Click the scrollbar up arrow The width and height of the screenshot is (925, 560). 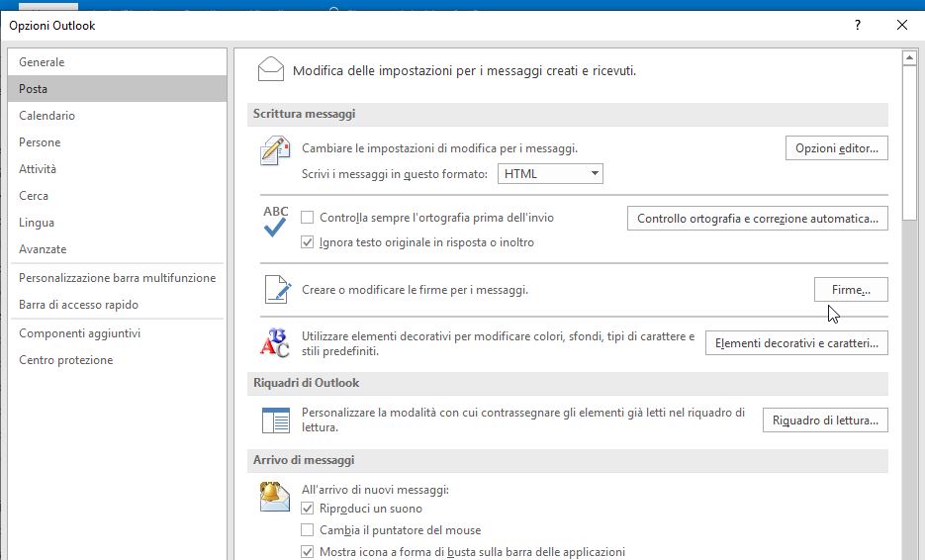pyautogui.click(x=909, y=57)
